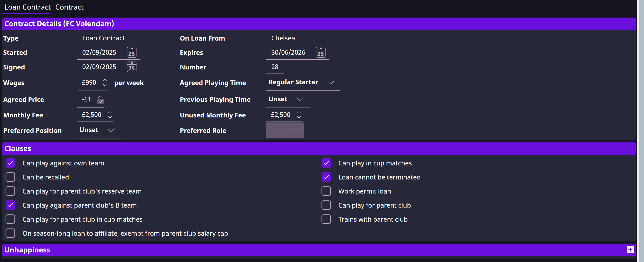644x262 pixels.
Task: Open Agreed Playing Time dropdown
Action: pyautogui.click(x=303, y=82)
